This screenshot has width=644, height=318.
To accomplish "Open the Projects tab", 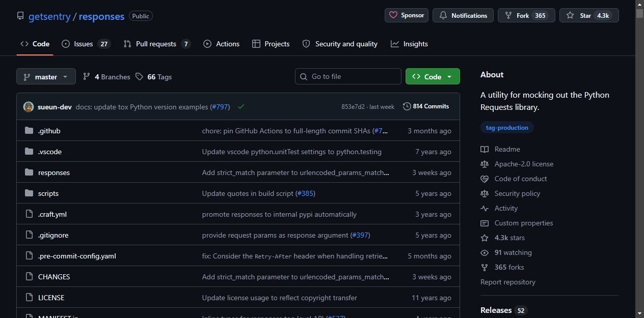I will point(271,44).
